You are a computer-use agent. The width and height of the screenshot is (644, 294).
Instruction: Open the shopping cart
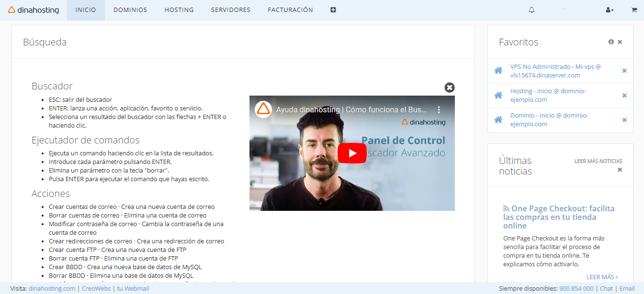pos(634,10)
